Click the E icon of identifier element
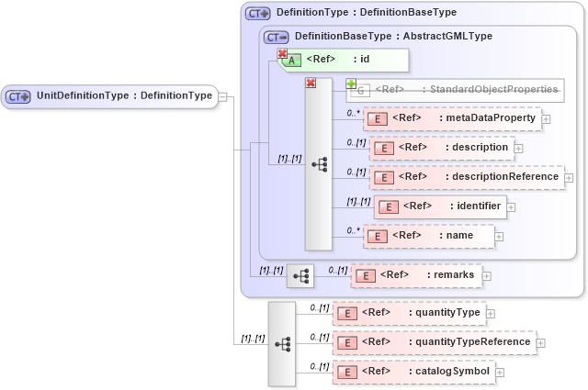The height and width of the screenshot is (390, 588). tap(388, 207)
